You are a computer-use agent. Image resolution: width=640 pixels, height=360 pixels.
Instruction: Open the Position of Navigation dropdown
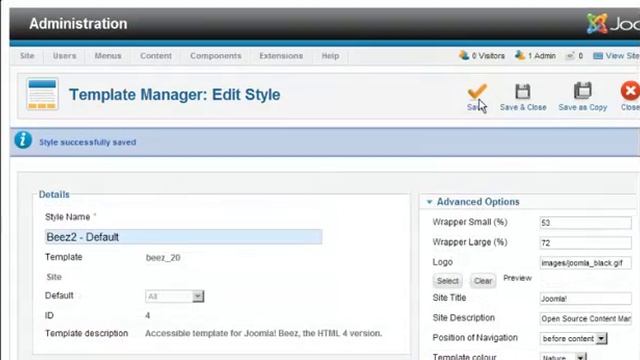573,338
